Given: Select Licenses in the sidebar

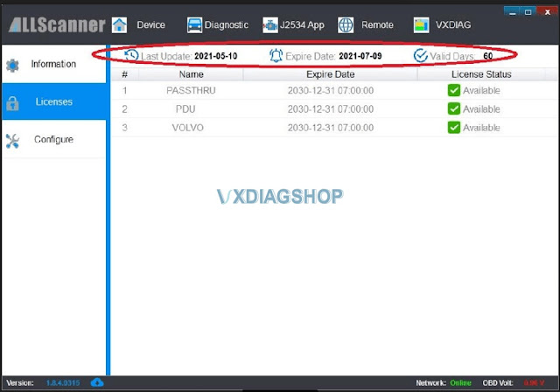Looking at the screenshot, I should coord(53,101).
